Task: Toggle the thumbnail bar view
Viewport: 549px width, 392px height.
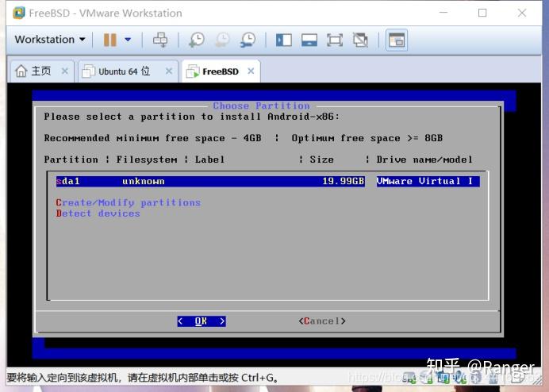Action: tap(309, 40)
